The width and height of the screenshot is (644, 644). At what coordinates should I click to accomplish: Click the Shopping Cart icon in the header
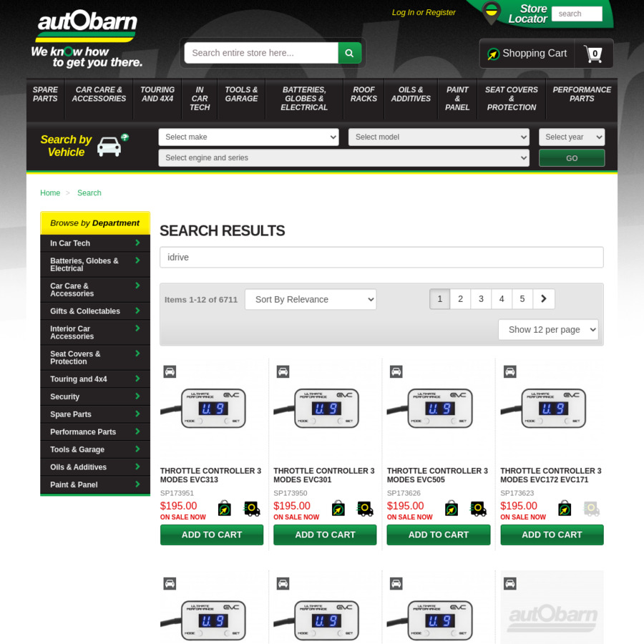593,53
